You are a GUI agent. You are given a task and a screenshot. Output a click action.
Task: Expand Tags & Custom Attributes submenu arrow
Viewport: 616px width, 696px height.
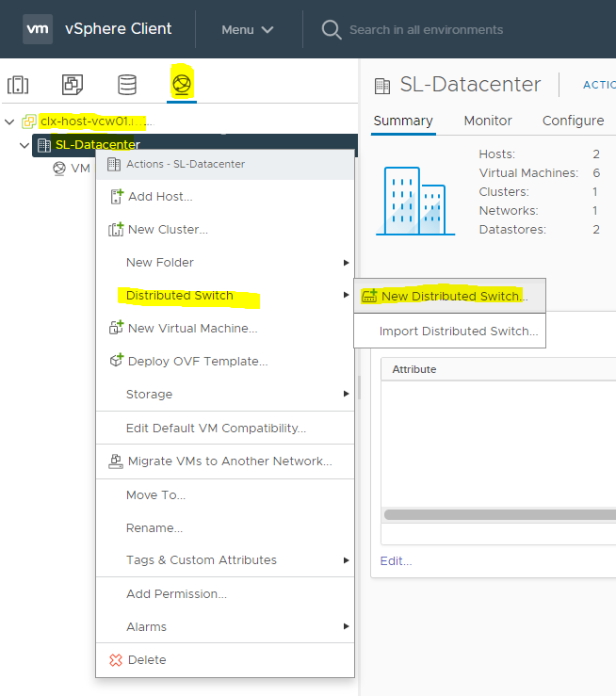(x=347, y=560)
